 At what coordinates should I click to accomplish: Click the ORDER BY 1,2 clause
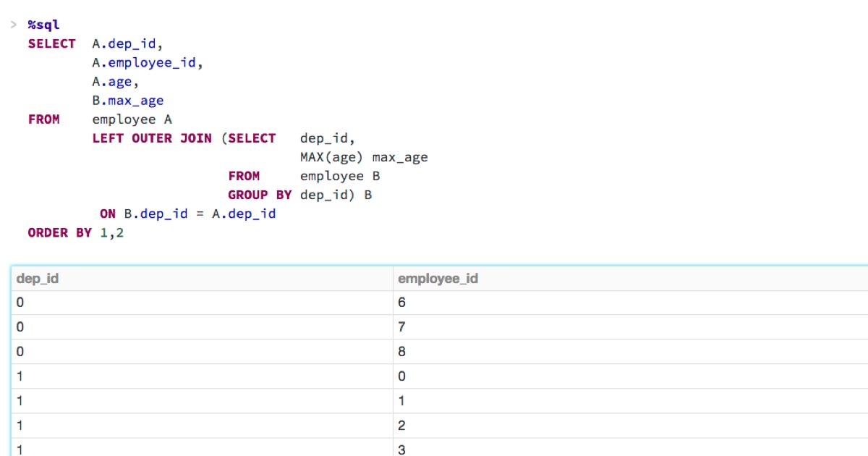click(x=76, y=233)
